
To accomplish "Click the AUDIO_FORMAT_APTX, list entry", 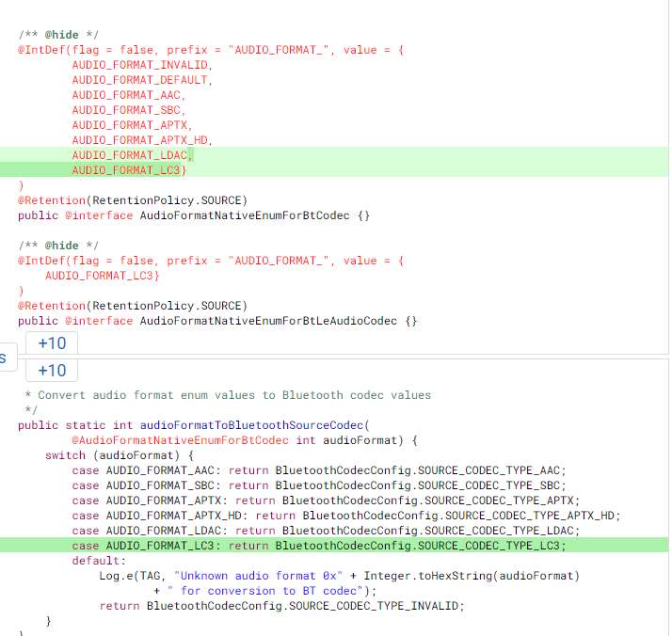I will coord(132,125).
